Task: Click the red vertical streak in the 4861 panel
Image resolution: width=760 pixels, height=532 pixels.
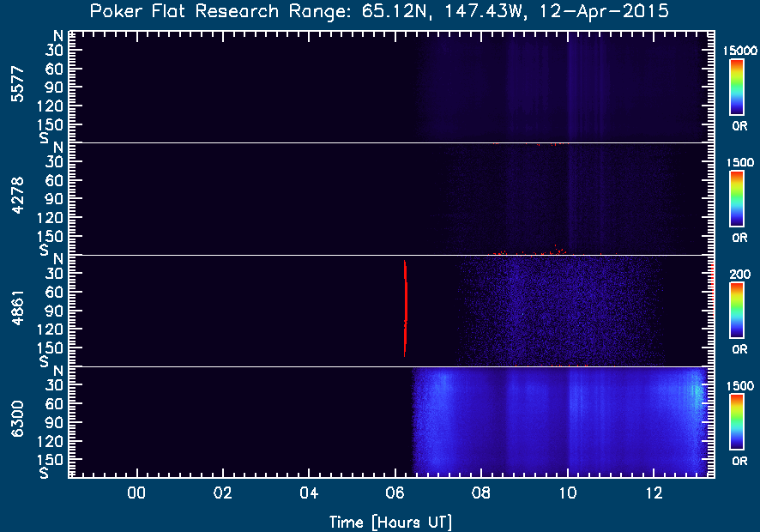Action: pyautogui.click(x=405, y=308)
